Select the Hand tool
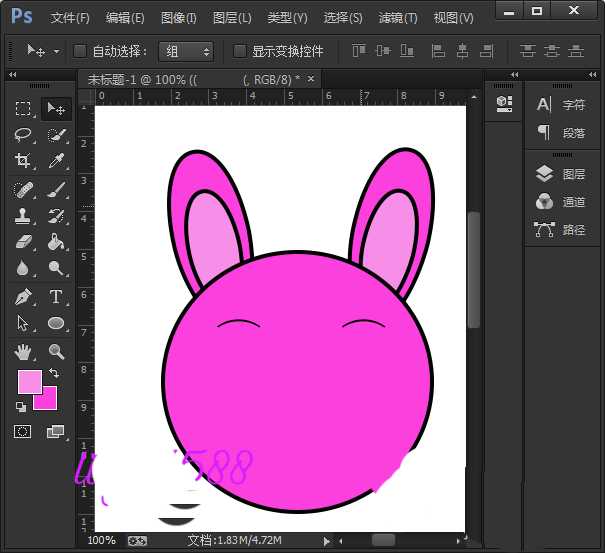The height and width of the screenshot is (553, 605). coord(23,351)
